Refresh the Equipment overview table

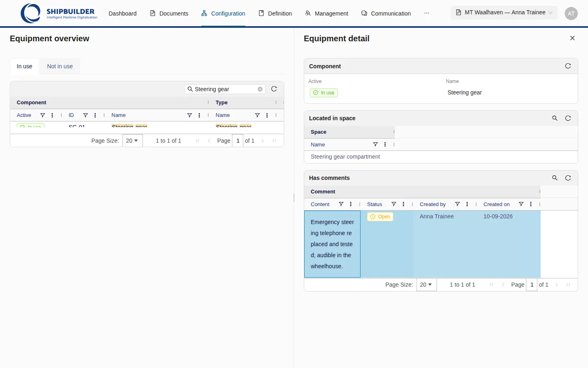click(274, 89)
